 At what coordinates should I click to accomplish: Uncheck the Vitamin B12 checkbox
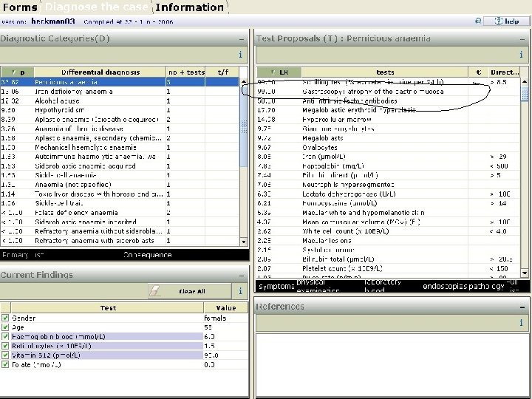coord(5,355)
